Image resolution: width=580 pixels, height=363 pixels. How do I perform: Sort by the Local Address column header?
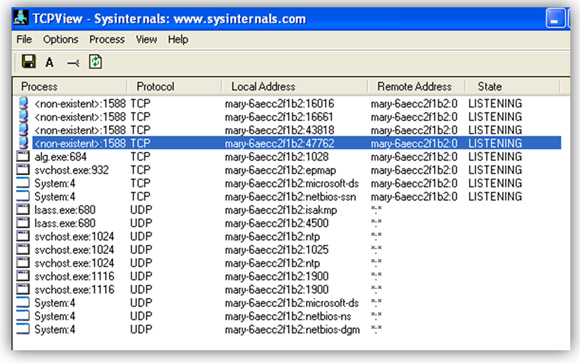click(x=294, y=87)
